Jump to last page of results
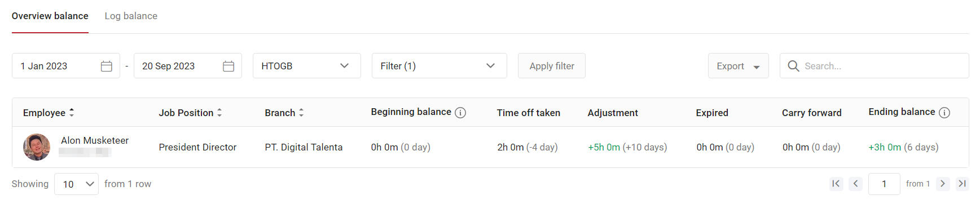Viewport: 980px width, 204px height. pos(963,184)
